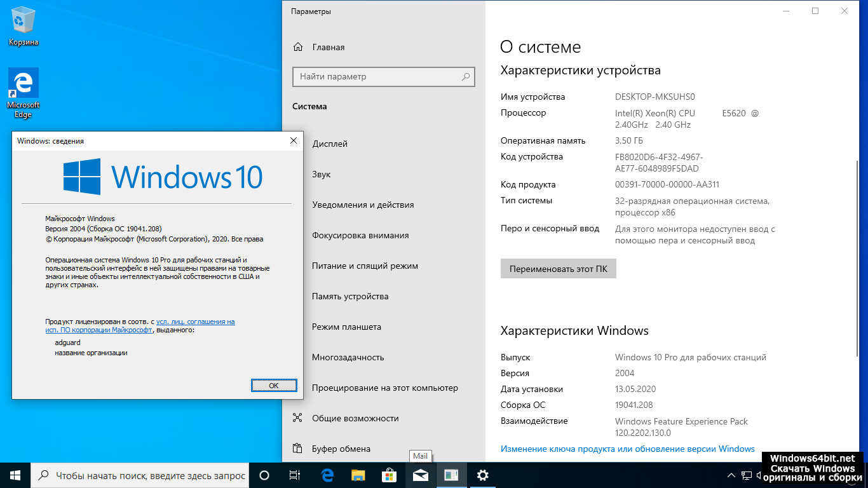Screen dimensions: 868x488
Task: Open Microsoft Edge desktop shortcut
Action: pyautogui.click(x=24, y=92)
